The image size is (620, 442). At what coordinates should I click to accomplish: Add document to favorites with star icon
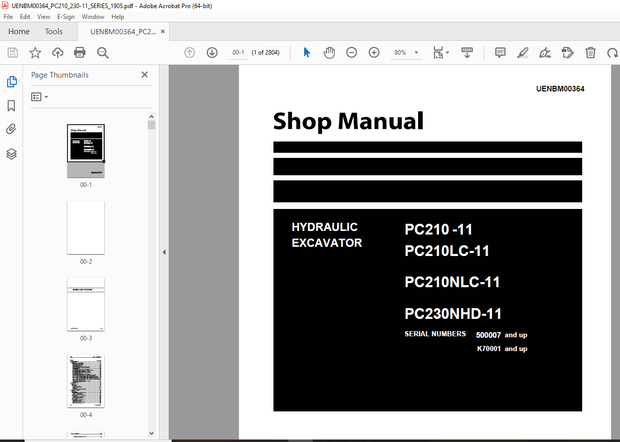tap(35, 53)
